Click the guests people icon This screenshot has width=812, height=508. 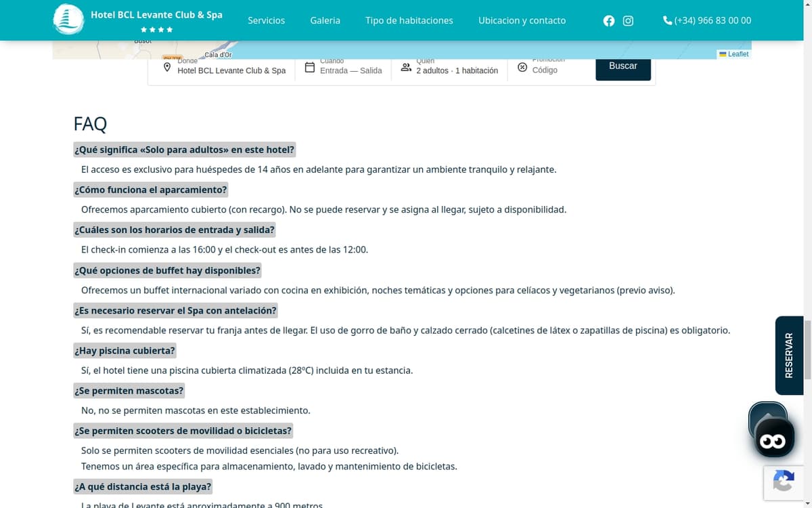pos(406,68)
